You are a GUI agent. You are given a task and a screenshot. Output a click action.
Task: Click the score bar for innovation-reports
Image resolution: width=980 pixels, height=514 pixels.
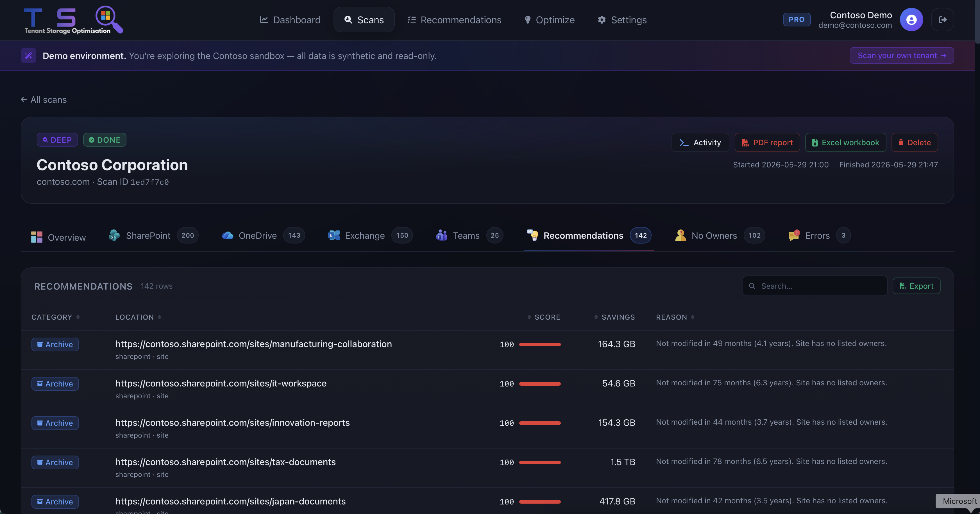(x=540, y=423)
